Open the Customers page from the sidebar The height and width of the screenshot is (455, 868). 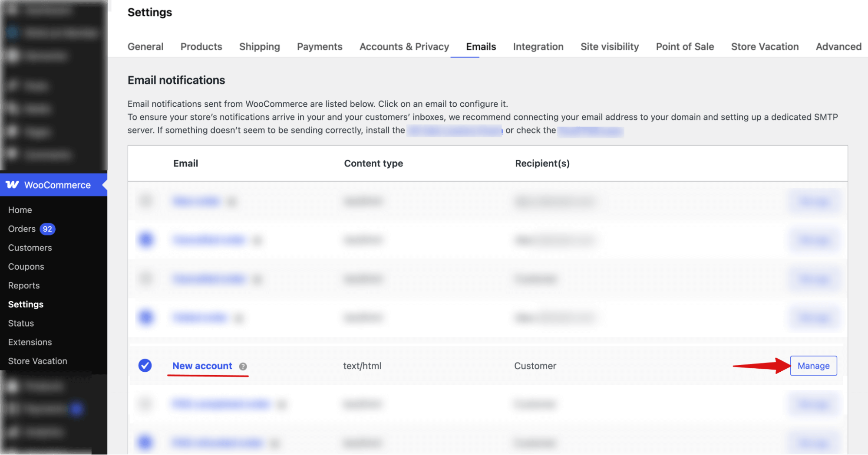point(30,248)
